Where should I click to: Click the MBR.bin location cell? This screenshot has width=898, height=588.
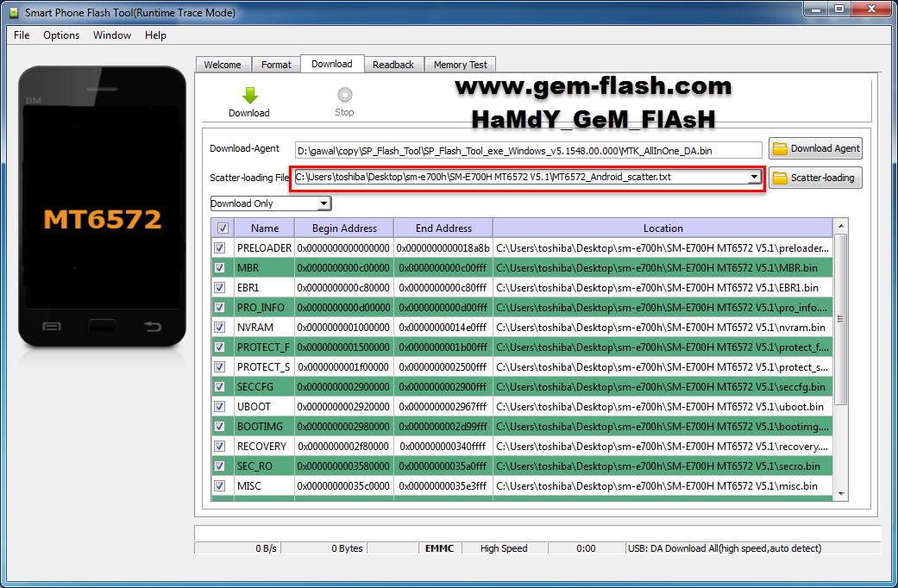point(663,268)
